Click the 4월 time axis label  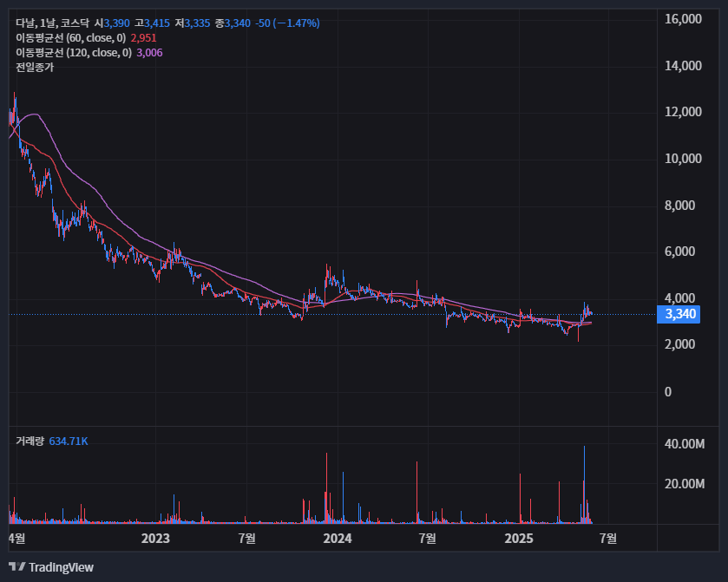coord(17,539)
